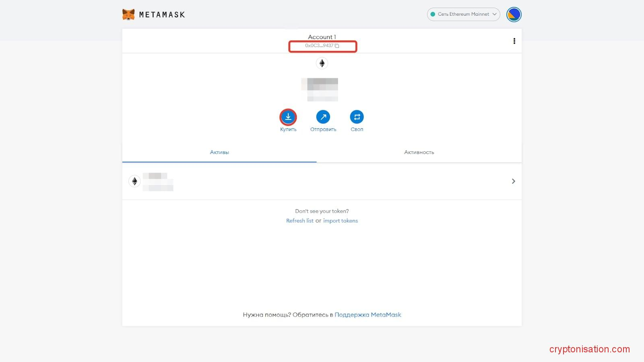Image resolution: width=644 pixels, height=362 pixels.
Task: Click the Ethereum icon in the assets list
Action: (x=134, y=181)
